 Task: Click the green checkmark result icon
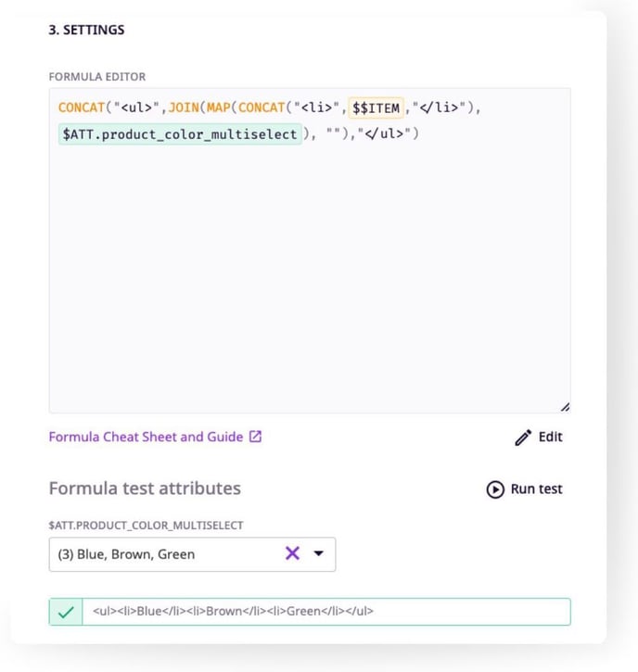click(66, 612)
